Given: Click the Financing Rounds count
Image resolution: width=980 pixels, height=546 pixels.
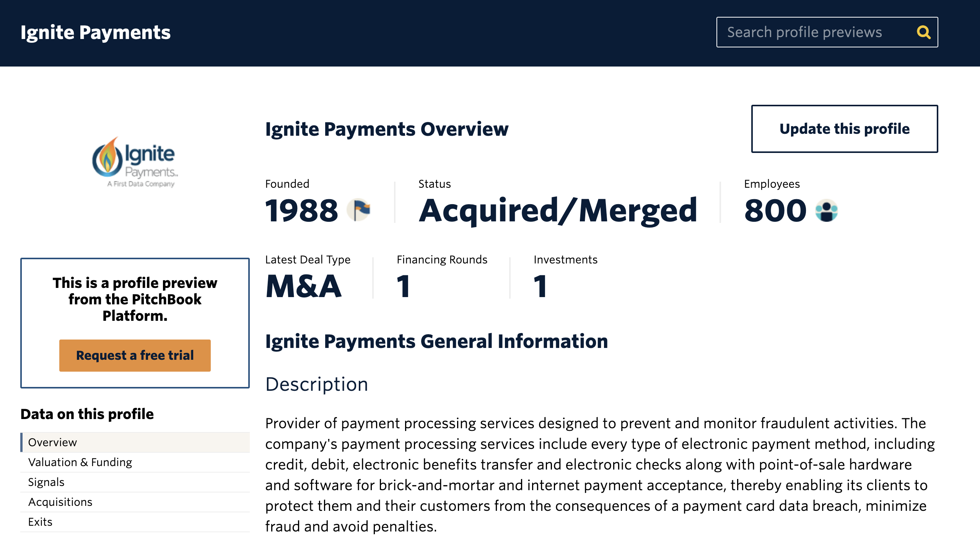Looking at the screenshot, I should tap(404, 286).
